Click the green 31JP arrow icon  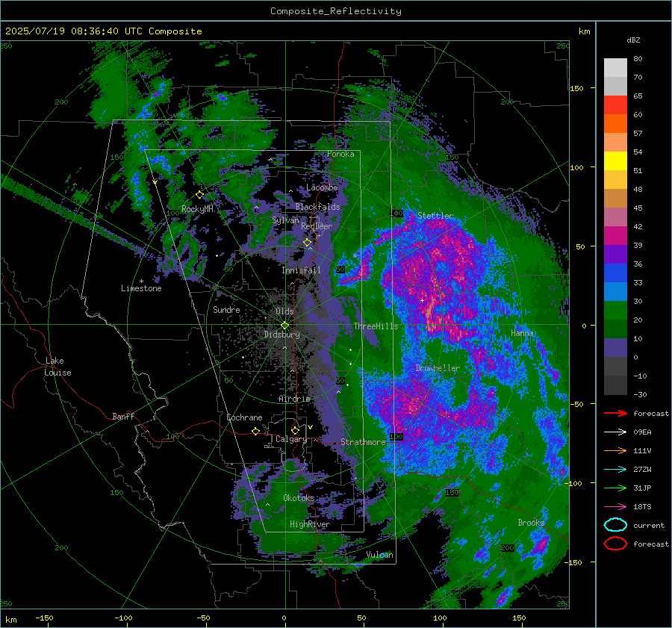615,488
